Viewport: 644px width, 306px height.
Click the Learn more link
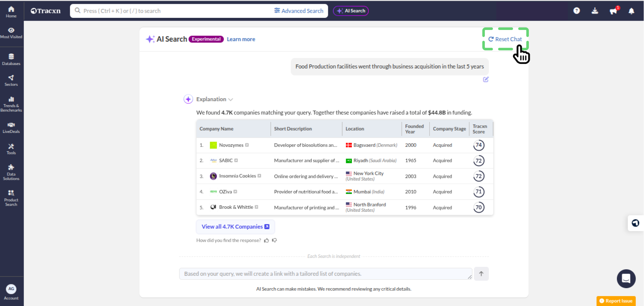[241, 39]
